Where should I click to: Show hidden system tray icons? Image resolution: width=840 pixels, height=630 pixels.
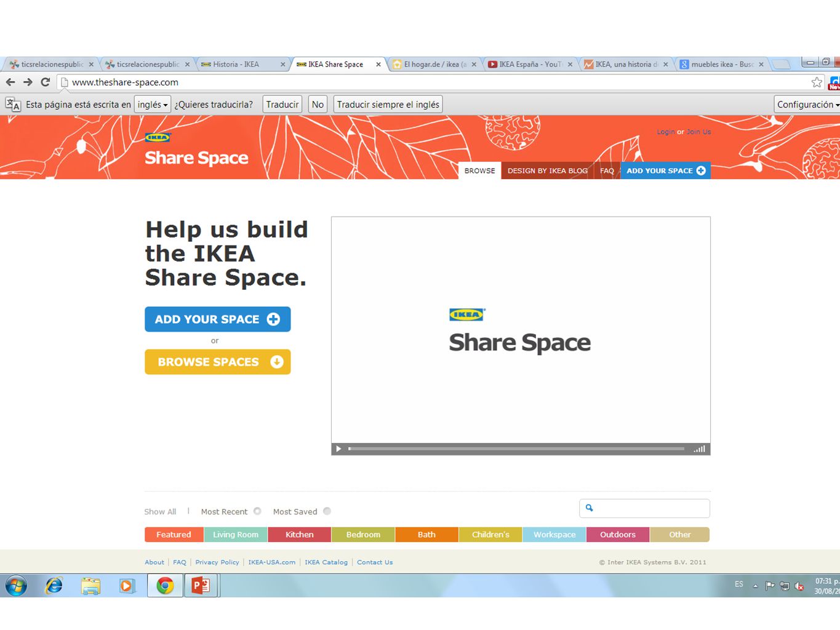pyautogui.click(x=755, y=586)
